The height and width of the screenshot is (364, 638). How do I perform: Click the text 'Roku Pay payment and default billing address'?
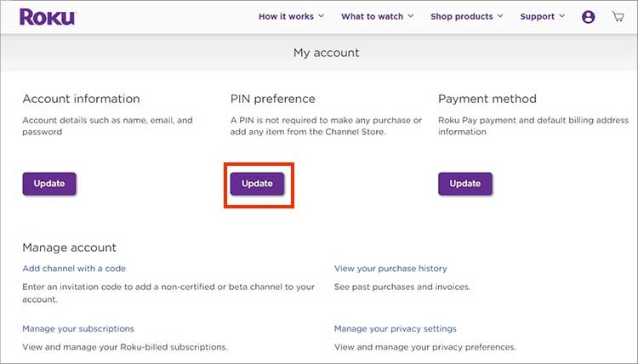533,121
